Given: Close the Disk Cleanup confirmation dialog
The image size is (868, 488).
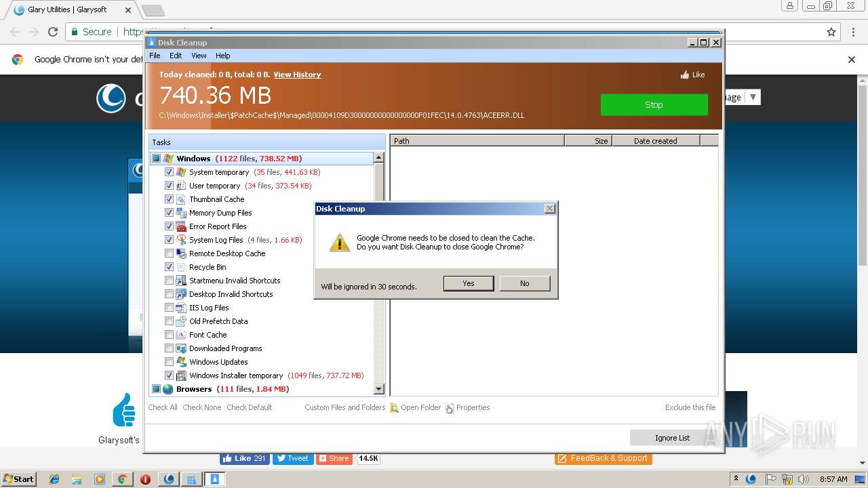Looking at the screenshot, I should click(550, 209).
